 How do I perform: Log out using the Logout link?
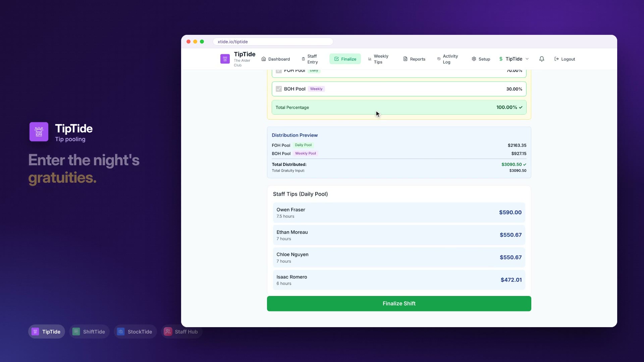pyautogui.click(x=565, y=59)
